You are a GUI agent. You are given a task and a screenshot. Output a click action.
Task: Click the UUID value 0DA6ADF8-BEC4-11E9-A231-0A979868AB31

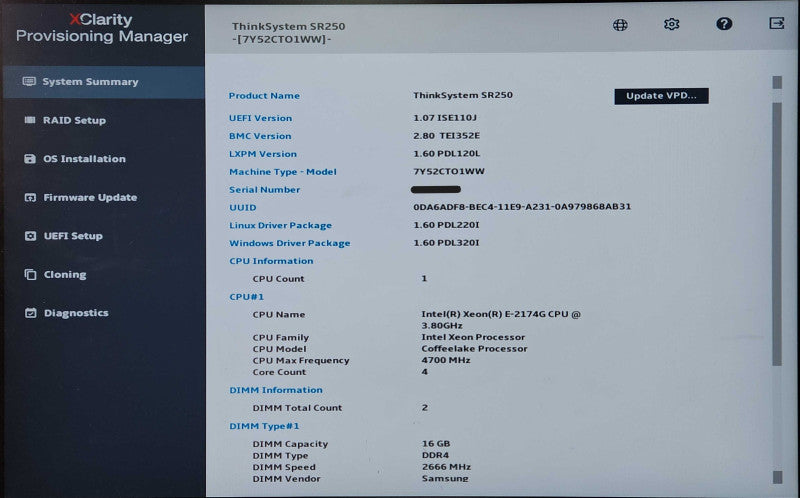coord(522,206)
